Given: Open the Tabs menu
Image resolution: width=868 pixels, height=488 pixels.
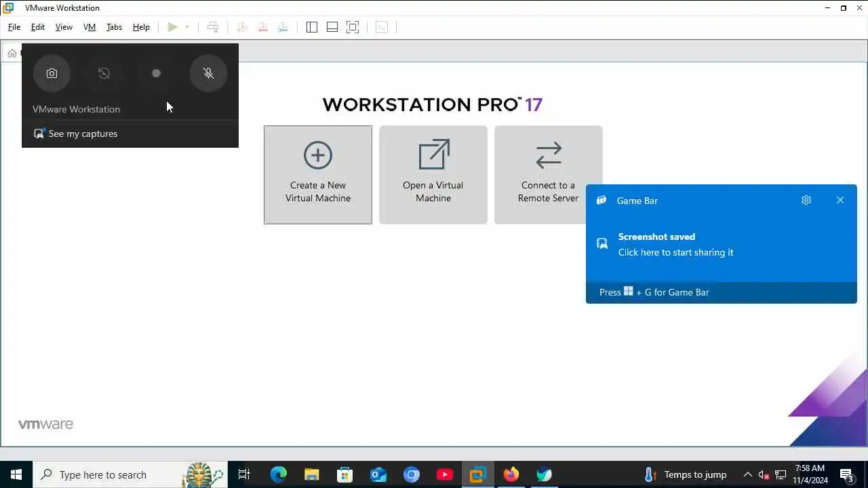Looking at the screenshot, I should tap(114, 27).
